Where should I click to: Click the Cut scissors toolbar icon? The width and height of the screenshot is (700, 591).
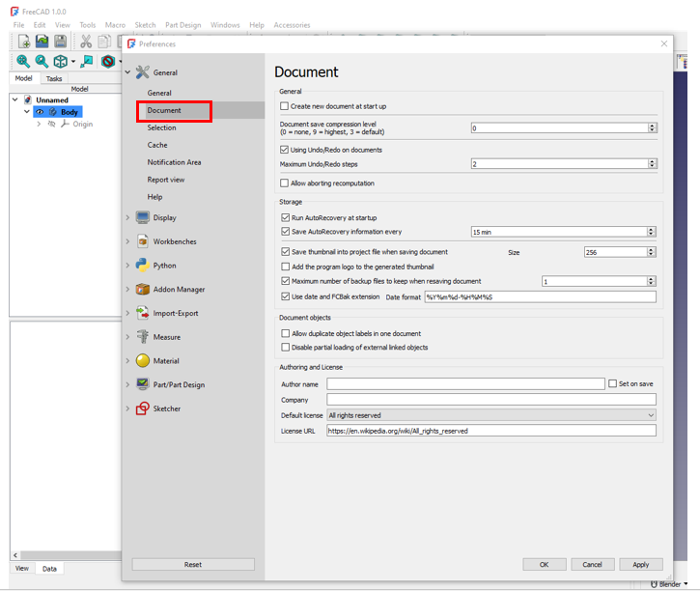86,42
